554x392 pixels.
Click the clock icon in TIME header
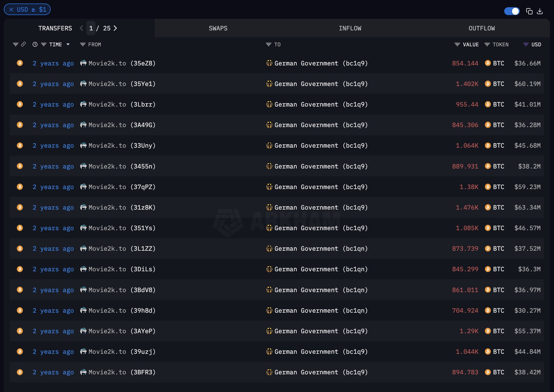click(x=35, y=44)
